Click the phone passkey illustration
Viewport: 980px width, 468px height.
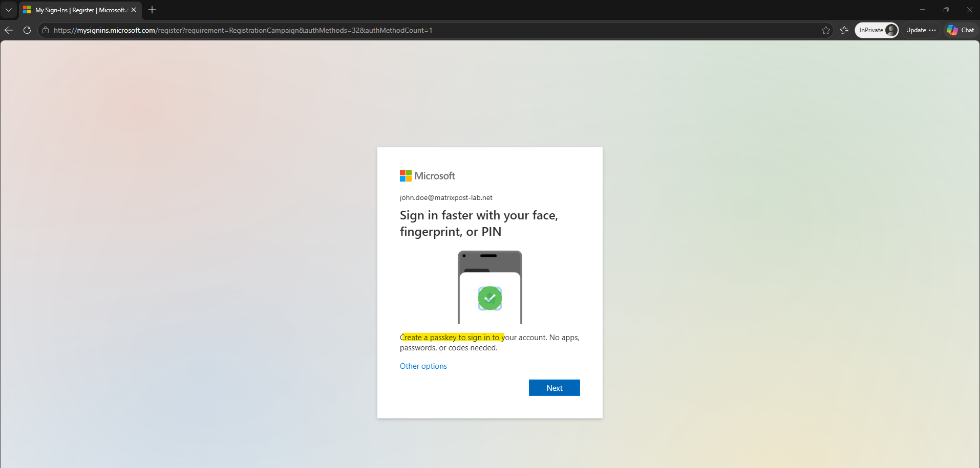click(490, 287)
